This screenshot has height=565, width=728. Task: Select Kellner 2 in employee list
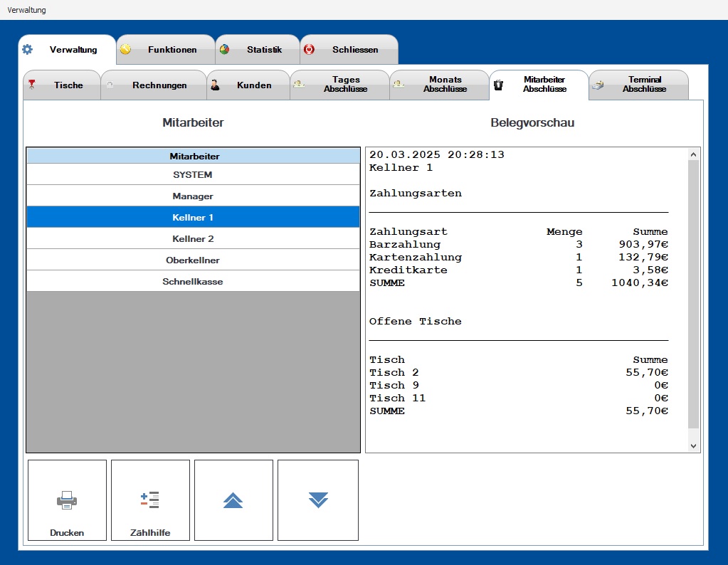coord(193,239)
